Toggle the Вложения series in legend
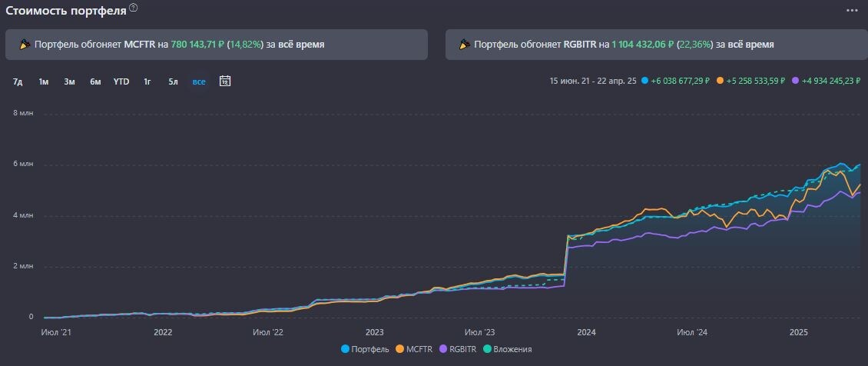The image size is (868, 366). [x=507, y=349]
